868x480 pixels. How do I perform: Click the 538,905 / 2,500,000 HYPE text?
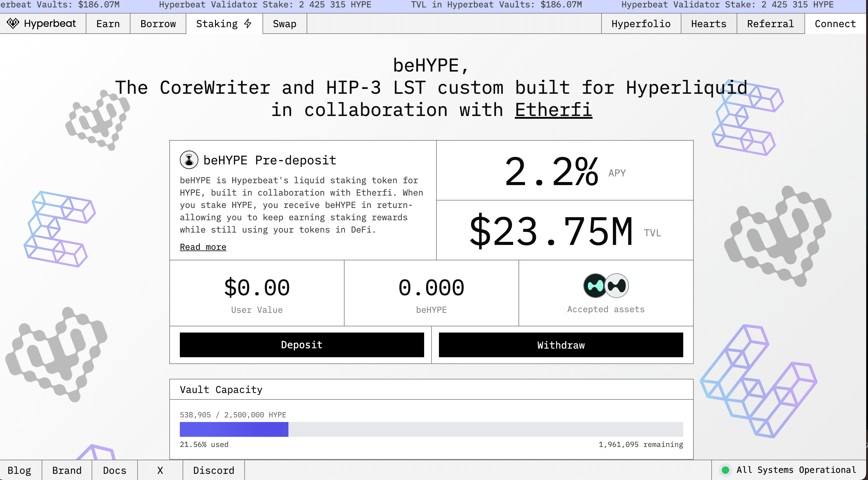tap(233, 415)
